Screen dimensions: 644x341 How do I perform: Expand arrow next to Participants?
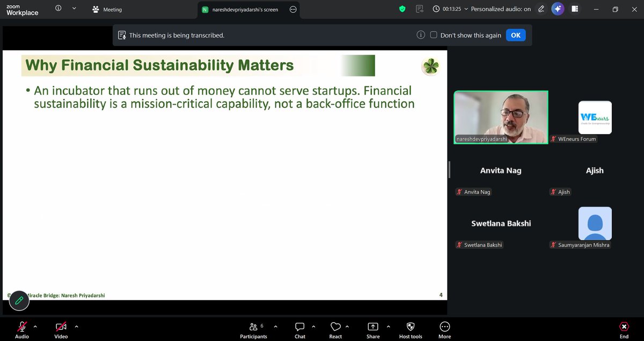point(276,326)
